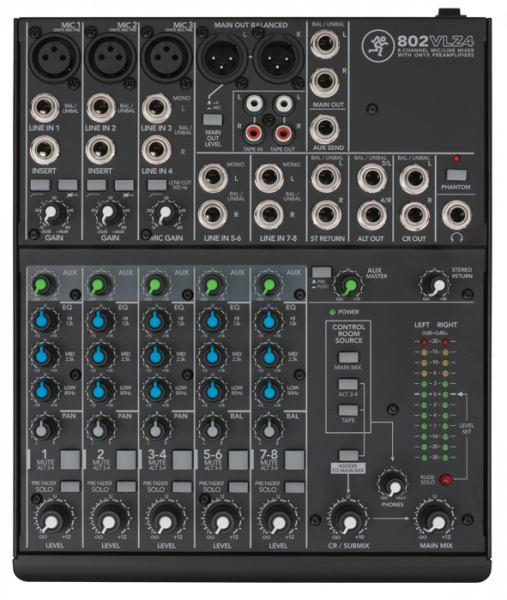Mute channel 3-4
This screenshot has width=507, height=600.
[183, 460]
